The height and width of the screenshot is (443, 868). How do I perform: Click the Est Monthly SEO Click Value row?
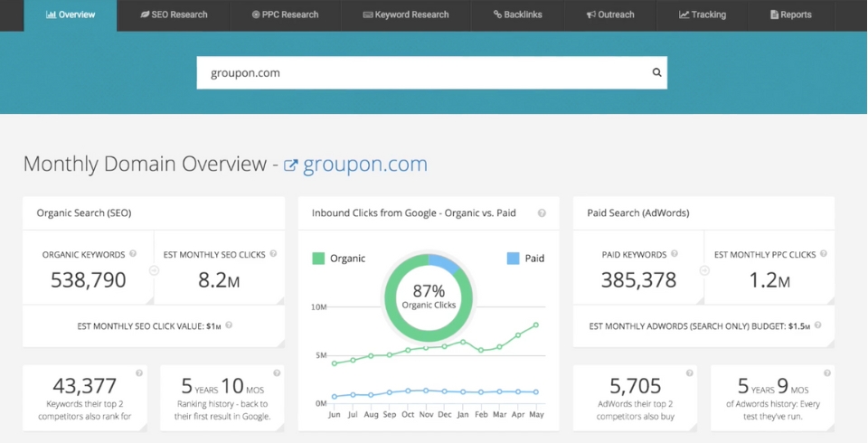(154, 326)
